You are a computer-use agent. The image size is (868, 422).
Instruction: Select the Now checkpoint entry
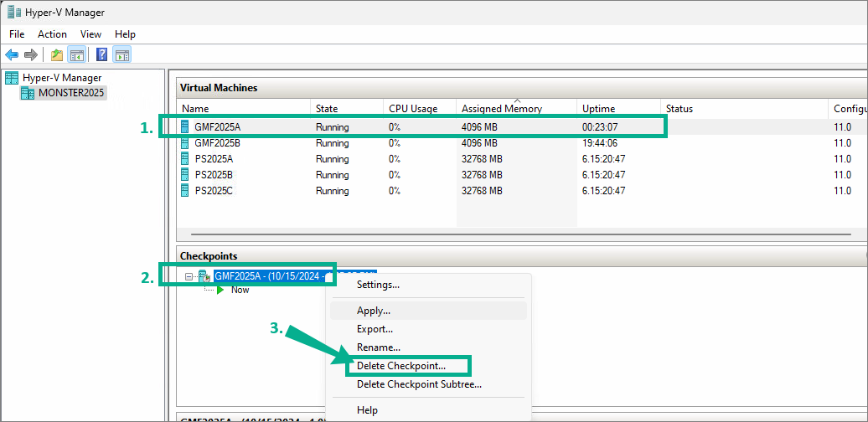(x=240, y=290)
